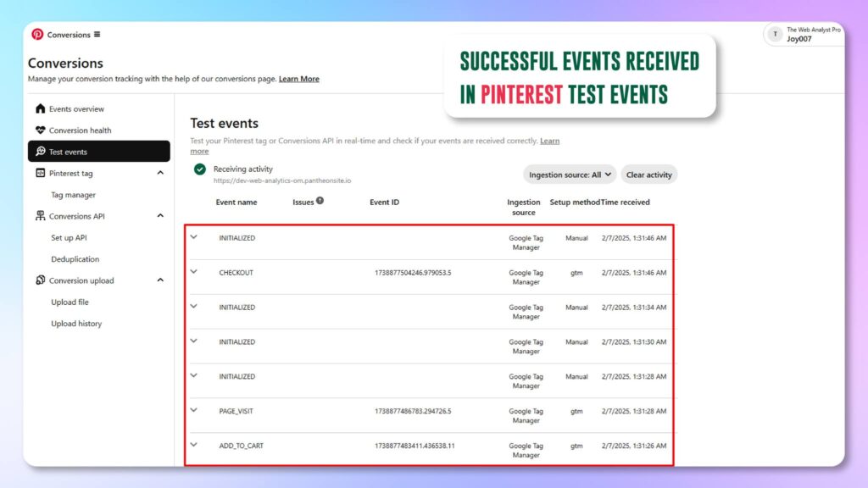868x488 pixels.
Task: Expand INITIALIZED row received at 1:31:34 AM
Action: tap(194, 306)
